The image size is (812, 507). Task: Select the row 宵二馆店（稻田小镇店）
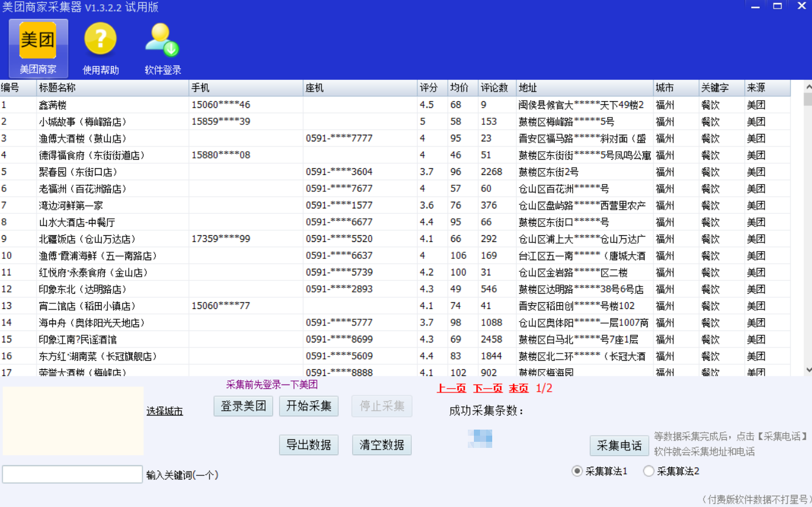(x=395, y=306)
